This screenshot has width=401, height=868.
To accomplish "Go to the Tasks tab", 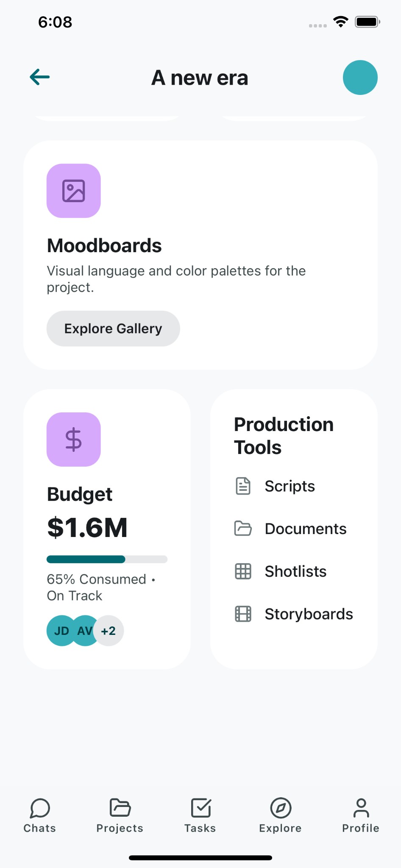I will [200, 815].
